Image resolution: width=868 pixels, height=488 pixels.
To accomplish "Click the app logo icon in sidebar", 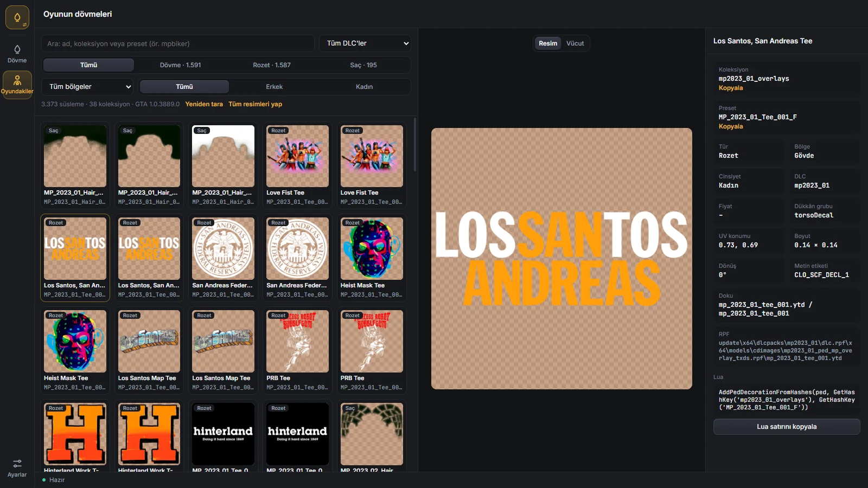I will (17, 17).
